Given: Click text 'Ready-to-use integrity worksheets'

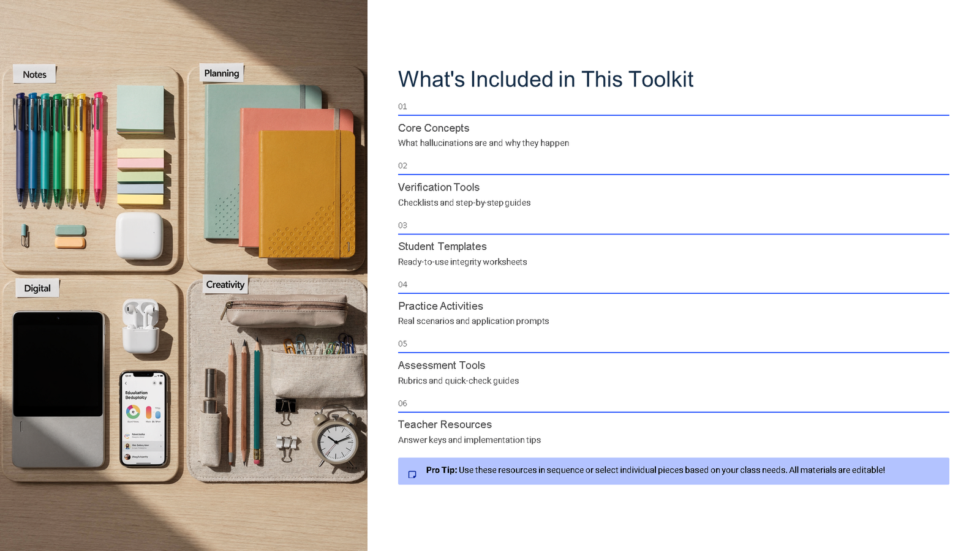Looking at the screenshot, I should (462, 262).
